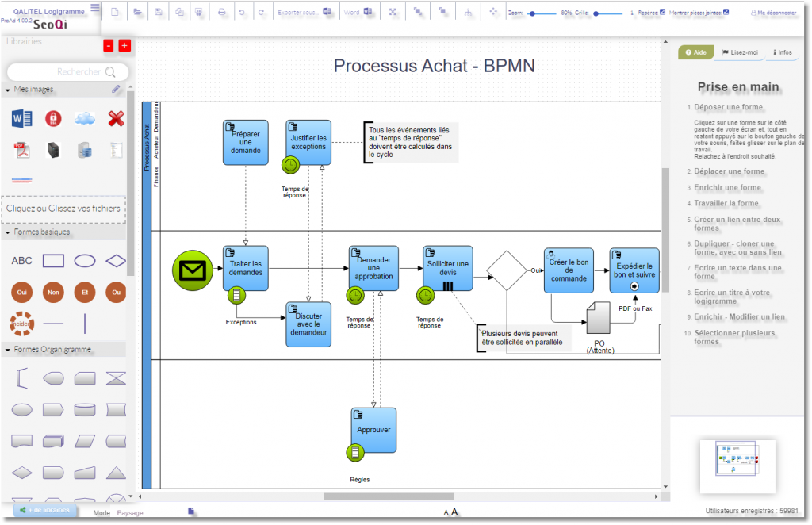Image resolution: width=812 pixels, height=525 pixels.
Task: Toggle the Paysage mode option
Action: pyautogui.click(x=130, y=513)
